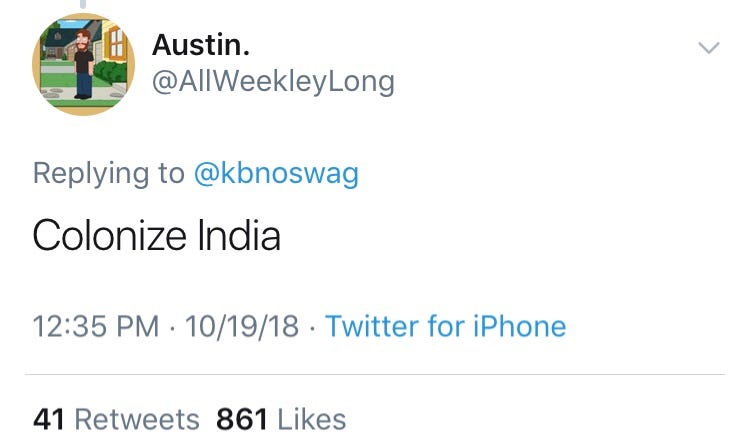748x446 pixels.
Task: Select the word India in the tweet
Action: point(239,235)
